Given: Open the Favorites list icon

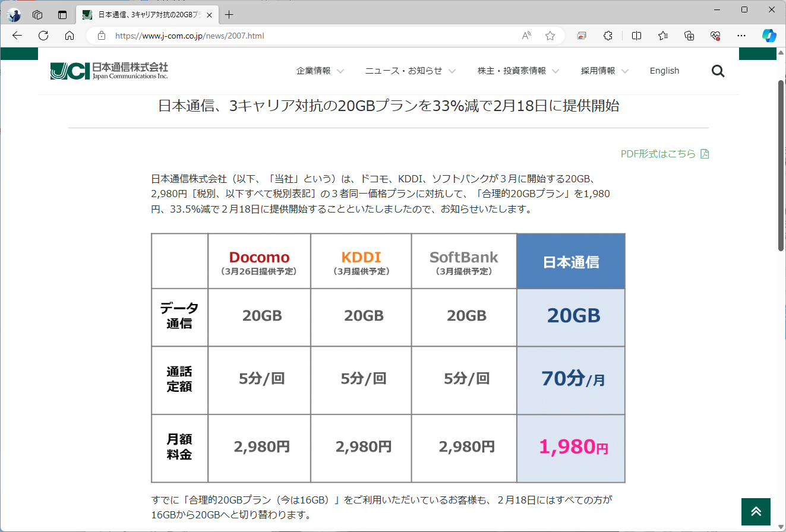Looking at the screenshot, I should pos(663,36).
